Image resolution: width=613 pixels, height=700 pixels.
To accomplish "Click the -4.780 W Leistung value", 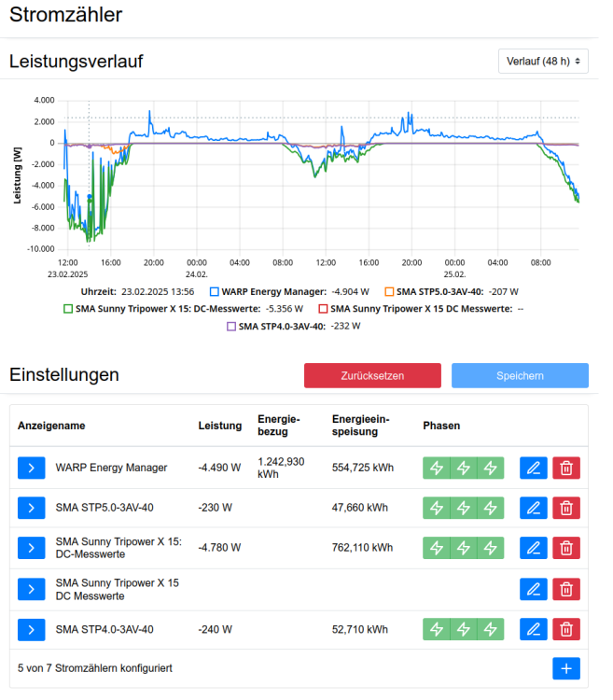I will 219,548.
